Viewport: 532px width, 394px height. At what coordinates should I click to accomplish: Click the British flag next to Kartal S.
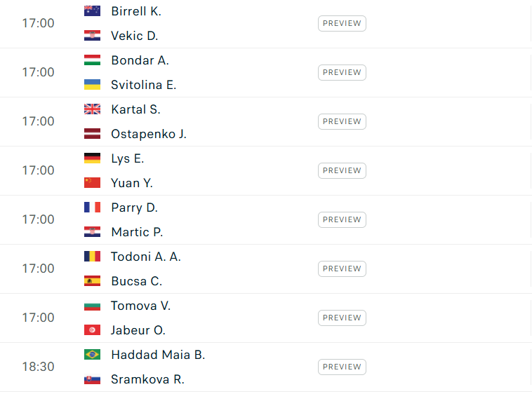[x=92, y=109]
